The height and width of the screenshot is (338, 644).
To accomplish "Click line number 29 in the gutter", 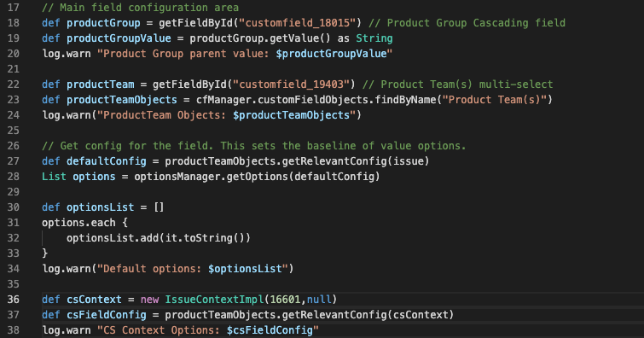I will tap(13, 191).
